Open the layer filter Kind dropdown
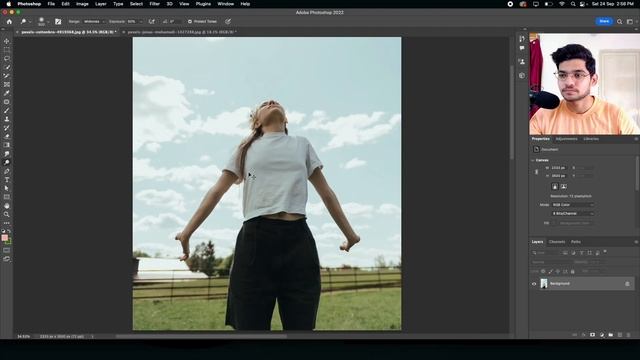Screen dimensions: 640x360 [x=547, y=253]
